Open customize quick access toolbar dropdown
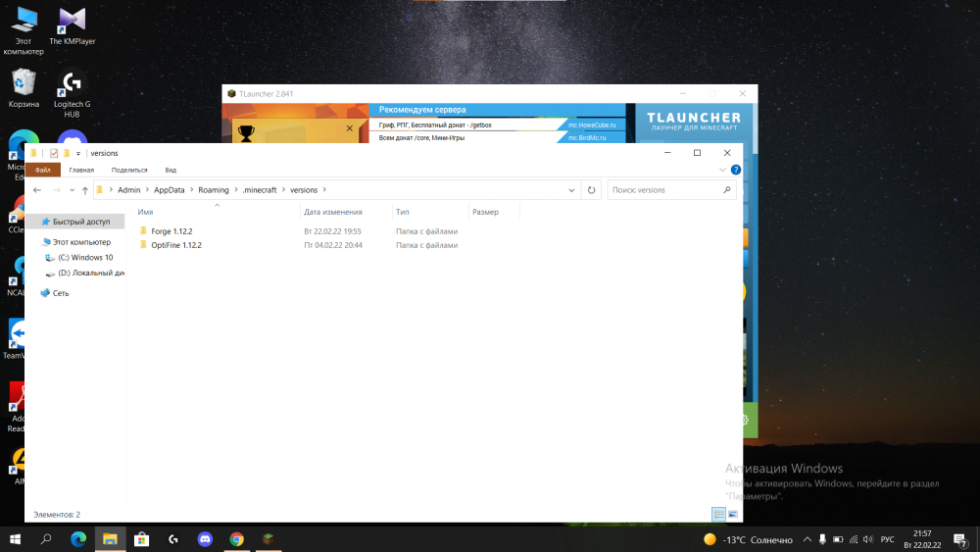Viewport: 980px width, 552px height. (78, 153)
